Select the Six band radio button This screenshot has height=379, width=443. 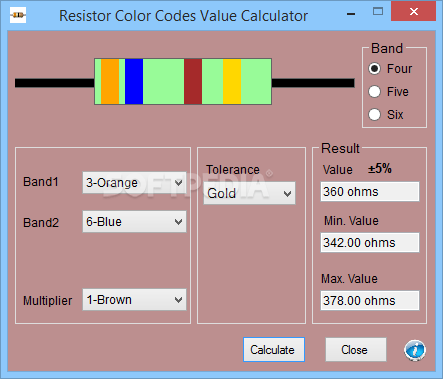374,114
